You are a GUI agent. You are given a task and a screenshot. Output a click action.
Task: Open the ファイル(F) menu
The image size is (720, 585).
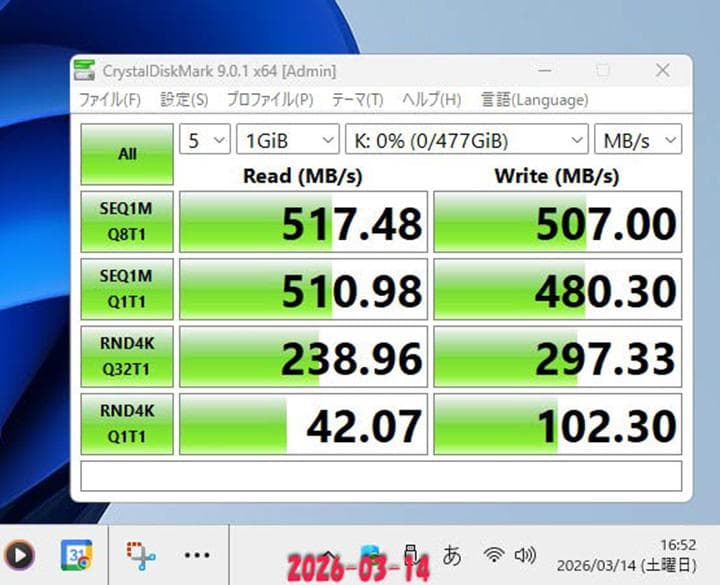pyautogui.click(x=110, y=100)
